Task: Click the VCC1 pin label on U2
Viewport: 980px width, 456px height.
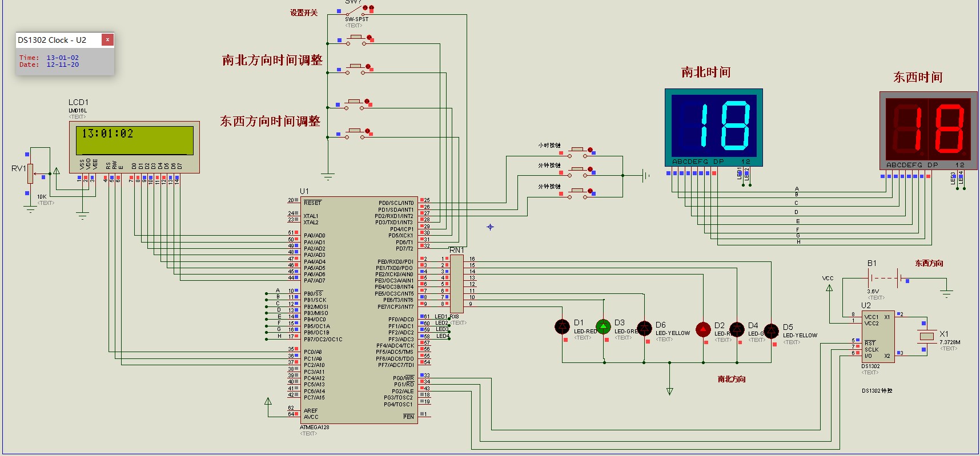Action: (871, 317)
